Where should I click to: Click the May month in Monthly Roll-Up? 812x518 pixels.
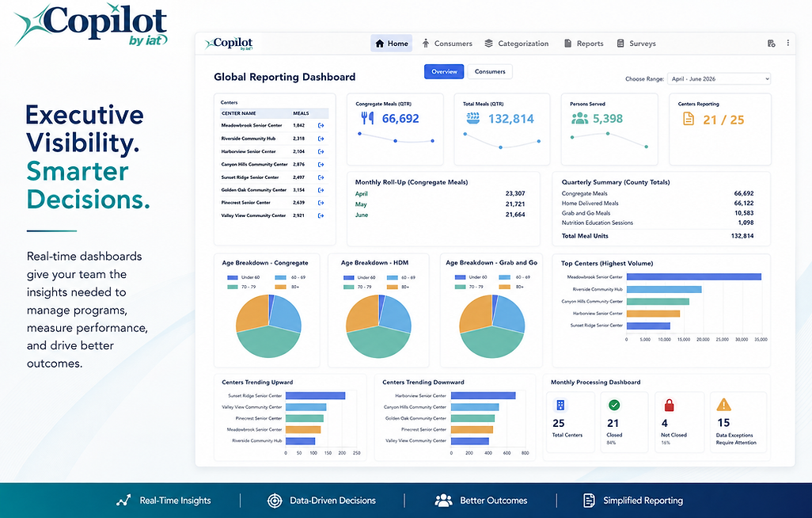tap(361, 204)
